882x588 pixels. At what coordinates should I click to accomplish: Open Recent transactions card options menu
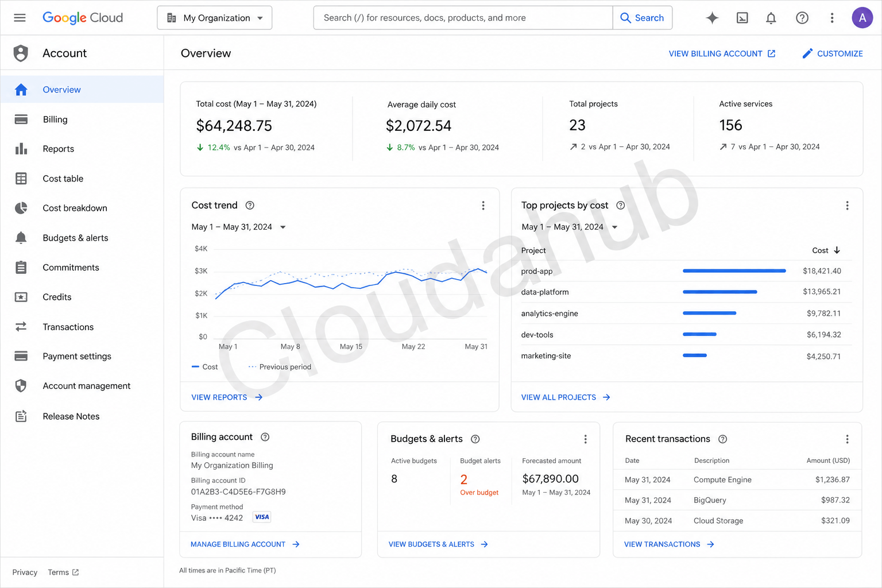(x=847, y=439)
